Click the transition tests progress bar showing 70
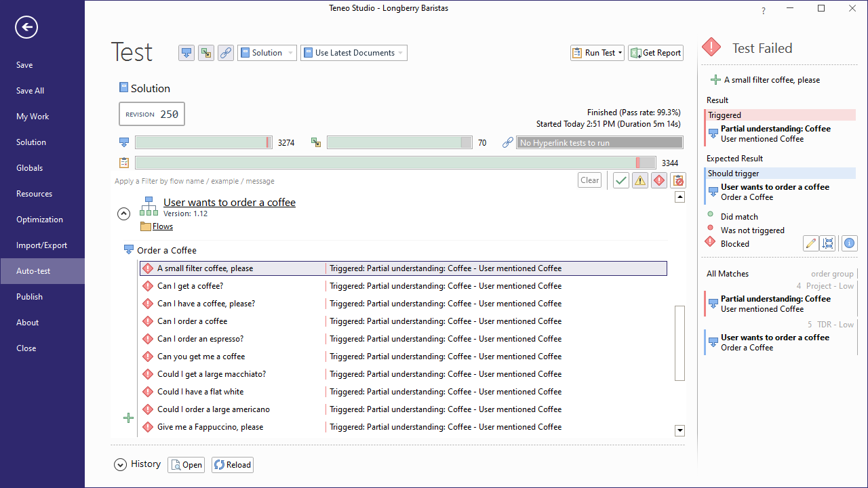This screenshot has width=868, height=488. pyautogui.click(x=399, y=143)
